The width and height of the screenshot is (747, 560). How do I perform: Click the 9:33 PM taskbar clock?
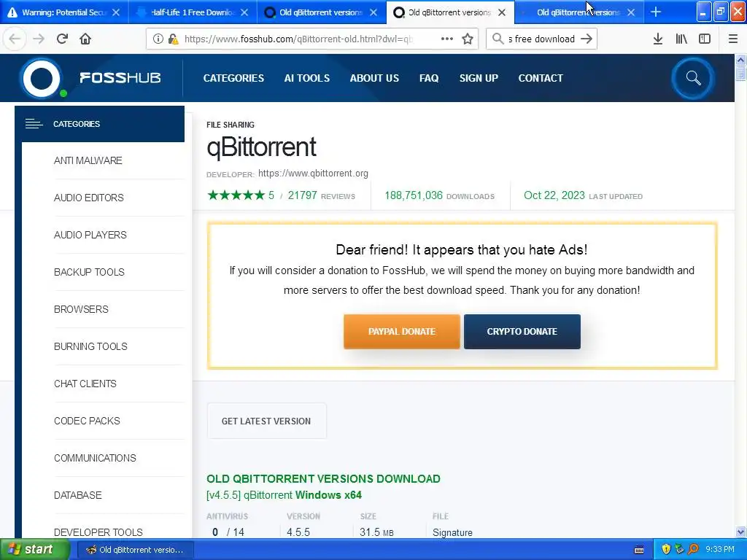coord(719,549)
